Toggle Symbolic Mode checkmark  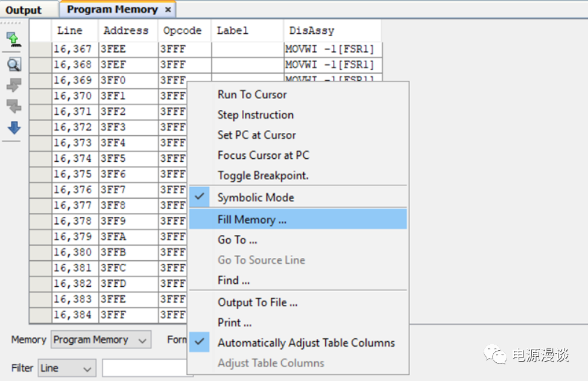[x=256, y=197]
